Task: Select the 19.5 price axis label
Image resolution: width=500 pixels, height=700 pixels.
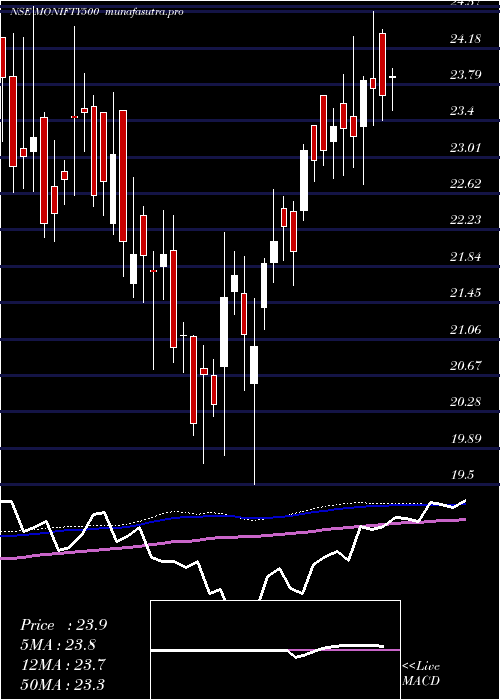Action: (x=462, y=475)
